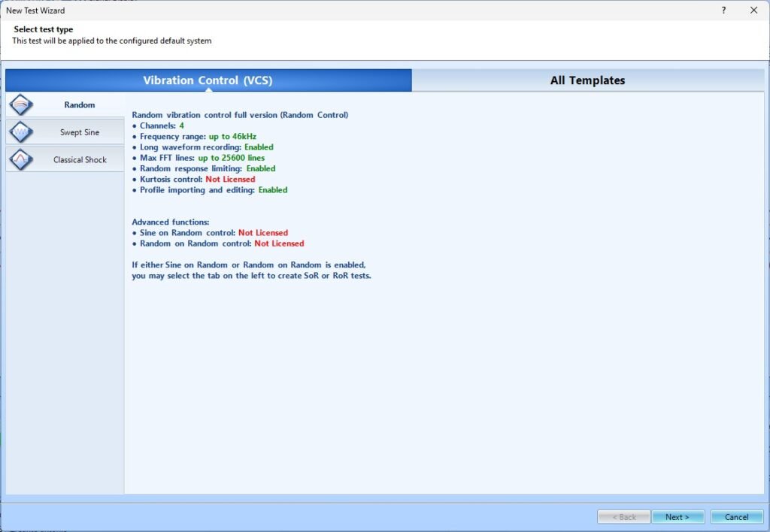Click the Random test waveform icon
This screenshot has height=532, width=770.
20,105
